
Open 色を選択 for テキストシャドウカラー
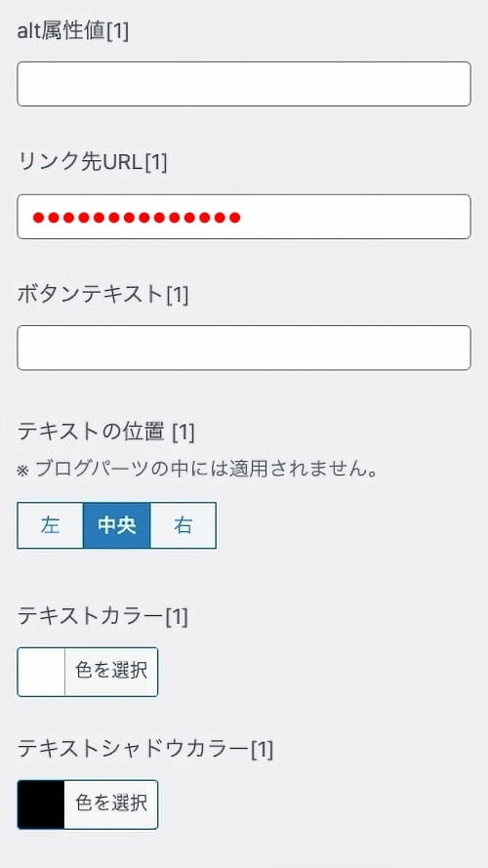[111, 805]
